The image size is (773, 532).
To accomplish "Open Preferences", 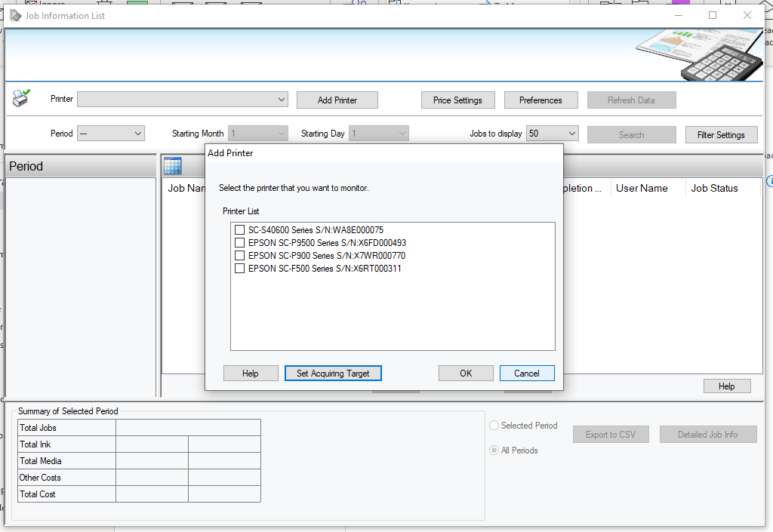I will point(540,100).
